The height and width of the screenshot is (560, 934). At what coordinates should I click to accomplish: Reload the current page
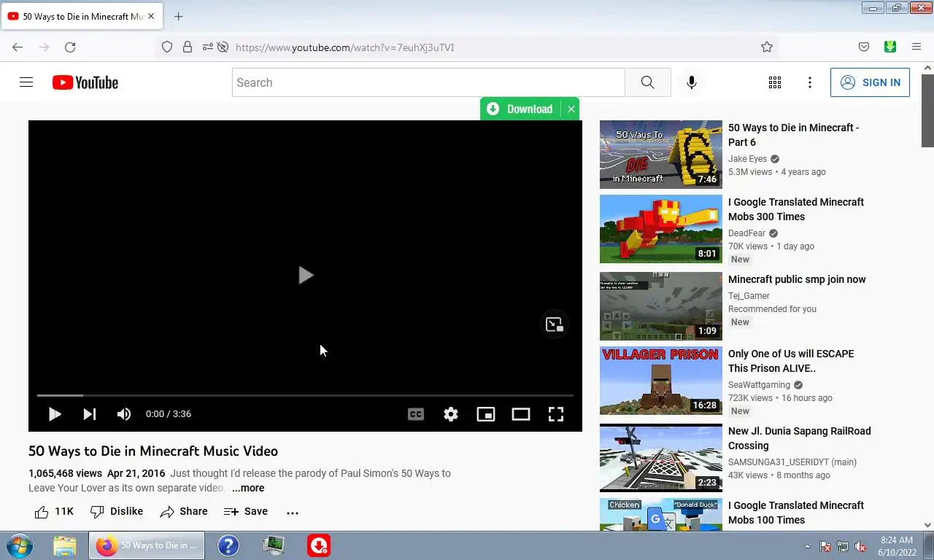pos(70,47)
